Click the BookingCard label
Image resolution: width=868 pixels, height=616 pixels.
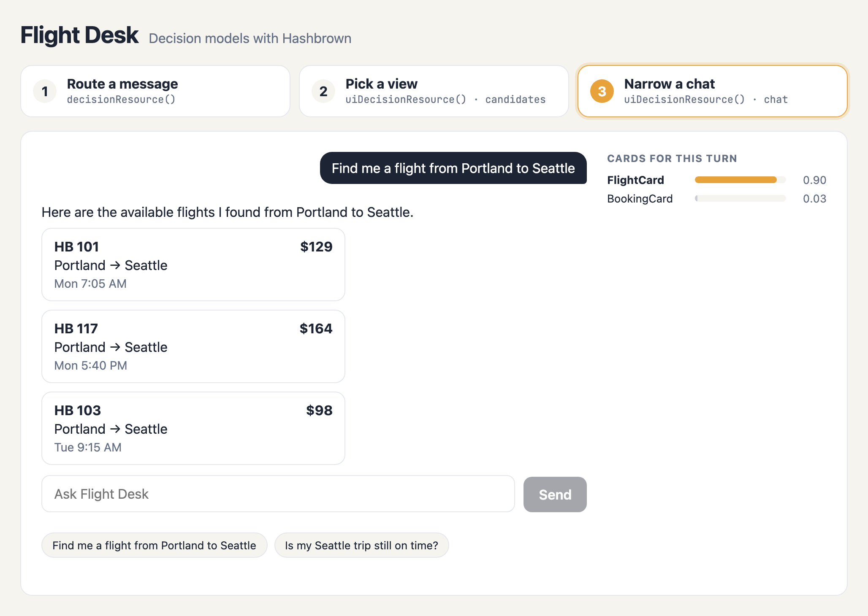(640, 199)
